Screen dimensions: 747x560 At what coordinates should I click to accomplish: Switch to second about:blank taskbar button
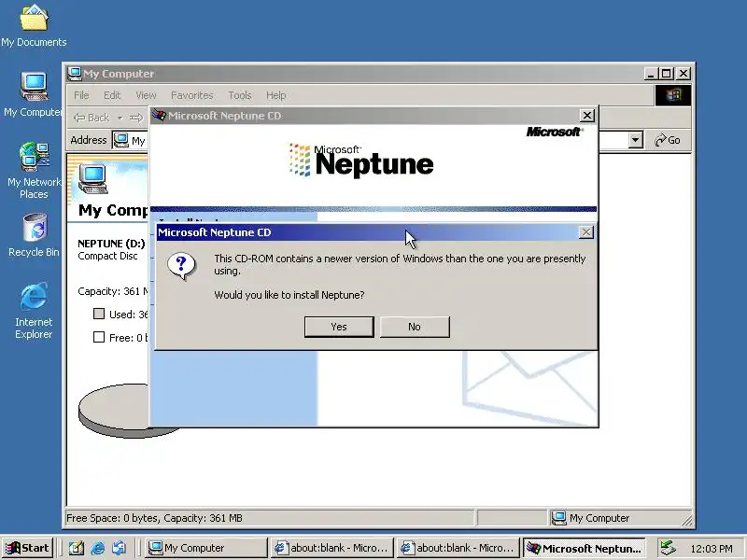click(458, 548)
